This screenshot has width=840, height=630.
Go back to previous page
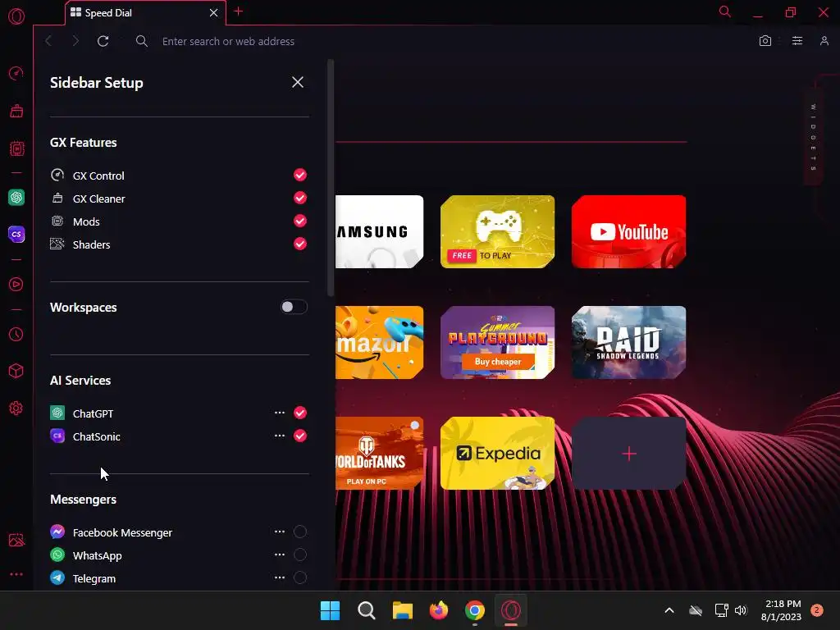(48, 41)
